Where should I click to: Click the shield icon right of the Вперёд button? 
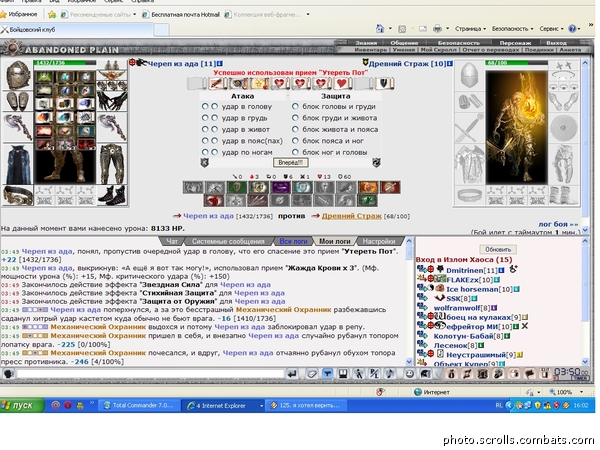point(377,163)
